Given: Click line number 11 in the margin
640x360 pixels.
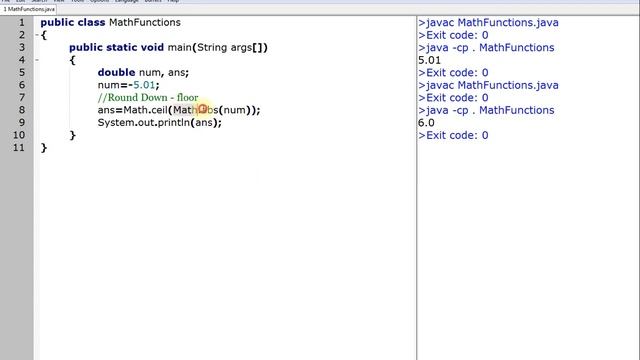Looking at the screenshot, I should 19,147.
